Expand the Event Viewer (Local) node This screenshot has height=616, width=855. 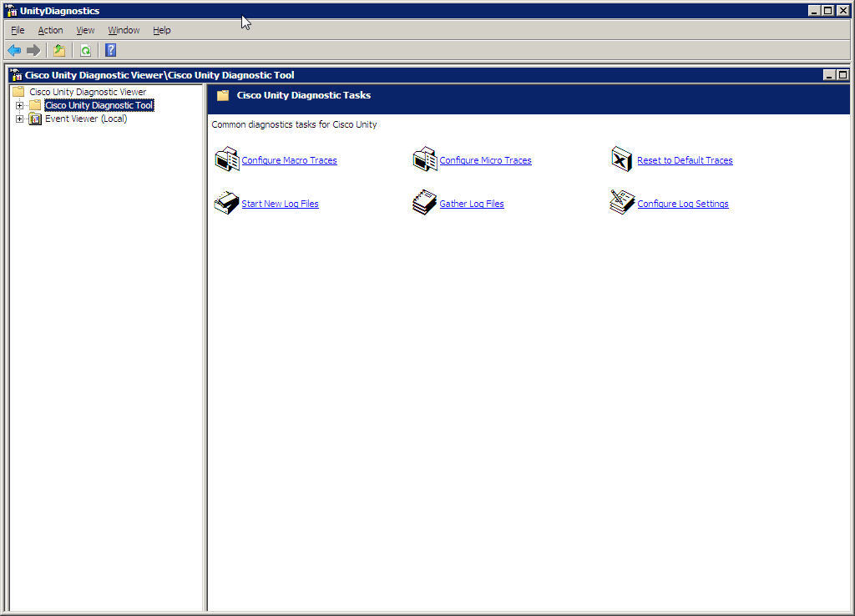click(x=19, y=119)
